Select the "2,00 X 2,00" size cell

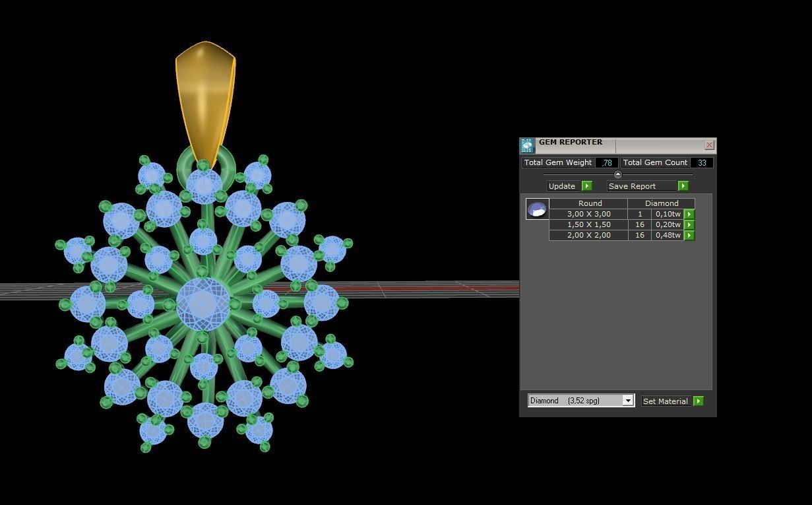click(589, 235)
